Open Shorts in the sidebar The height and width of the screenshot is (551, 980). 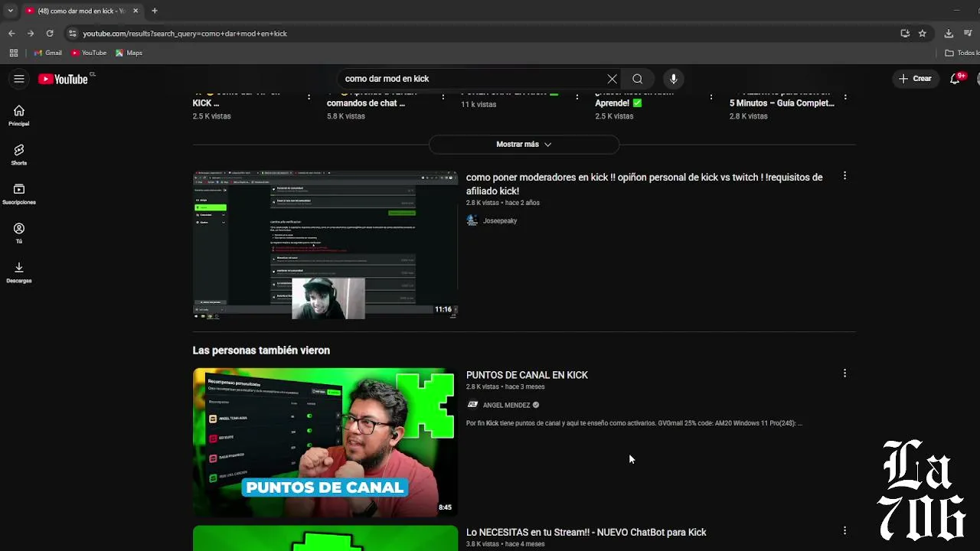click(19, 155)
